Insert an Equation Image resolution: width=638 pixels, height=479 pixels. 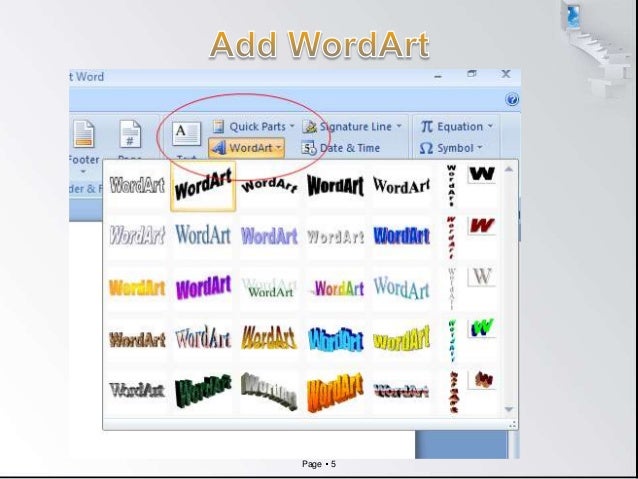(x=457, y=127)
